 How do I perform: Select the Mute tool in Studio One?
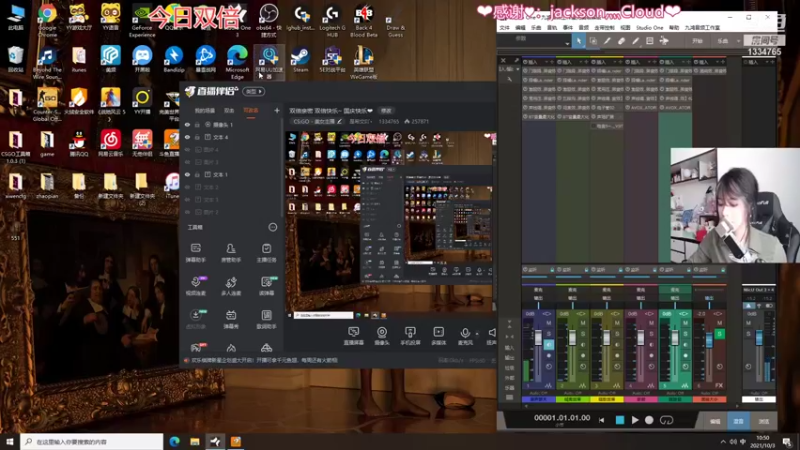click(650, 41)
